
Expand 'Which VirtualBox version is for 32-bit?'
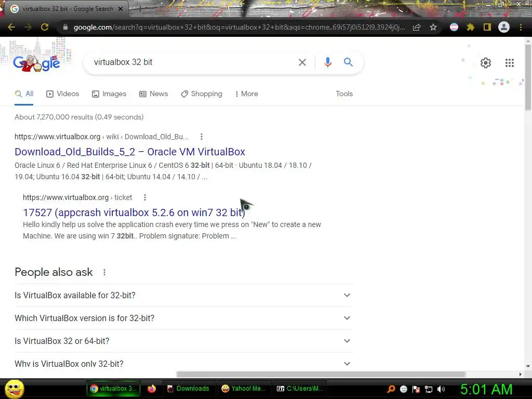tap(184, 318)
